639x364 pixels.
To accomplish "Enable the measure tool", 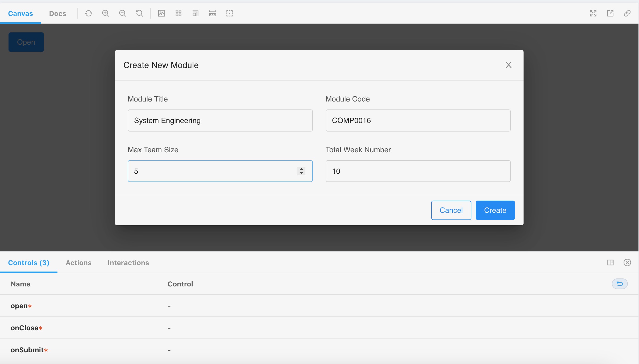I will [x=213, y=13].
